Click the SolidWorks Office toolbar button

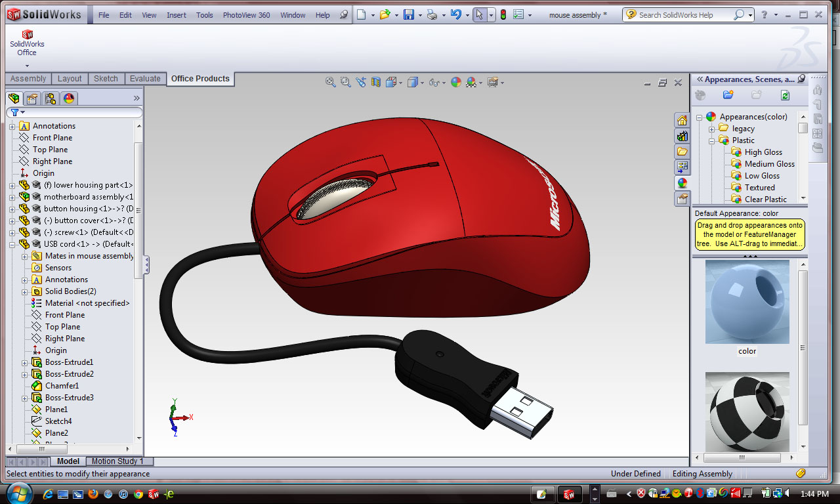(x=27, y=43)
